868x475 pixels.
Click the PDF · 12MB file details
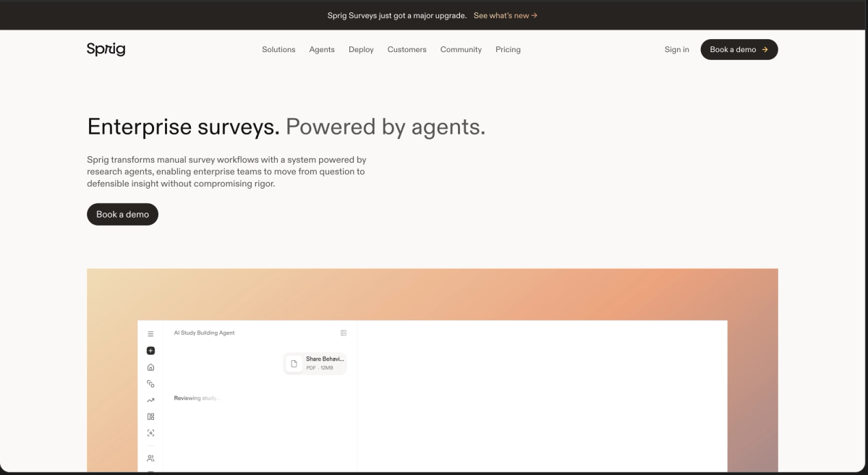click(x=320, y=368)
